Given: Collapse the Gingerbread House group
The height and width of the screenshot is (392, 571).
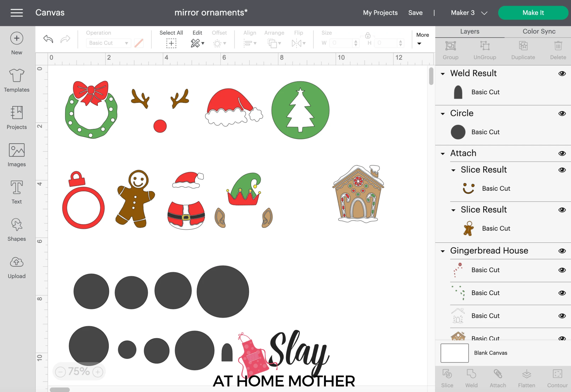Looking at the screenshot, I should click(x=443, y=251).
